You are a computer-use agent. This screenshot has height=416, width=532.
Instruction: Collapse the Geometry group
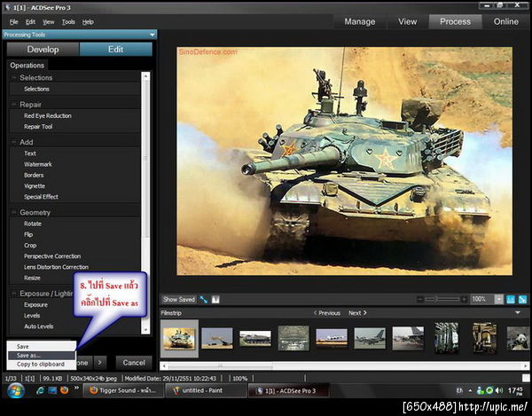click(14, 212)
